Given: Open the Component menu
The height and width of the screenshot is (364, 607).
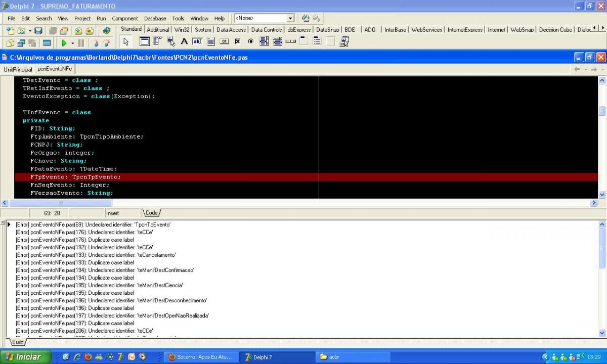Looking at the screenshot, I should (x=125, y=18).
